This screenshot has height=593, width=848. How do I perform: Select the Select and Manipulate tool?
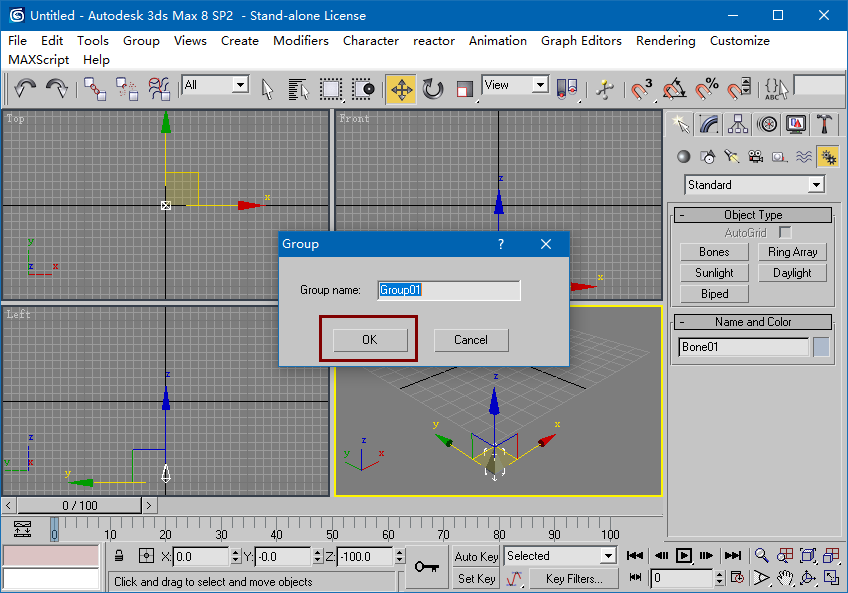point(605,89)
